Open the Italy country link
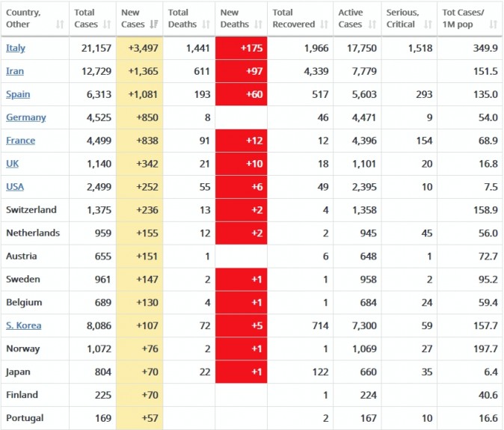This screenshot has height=430, width=504. click(x=16, y=48)
